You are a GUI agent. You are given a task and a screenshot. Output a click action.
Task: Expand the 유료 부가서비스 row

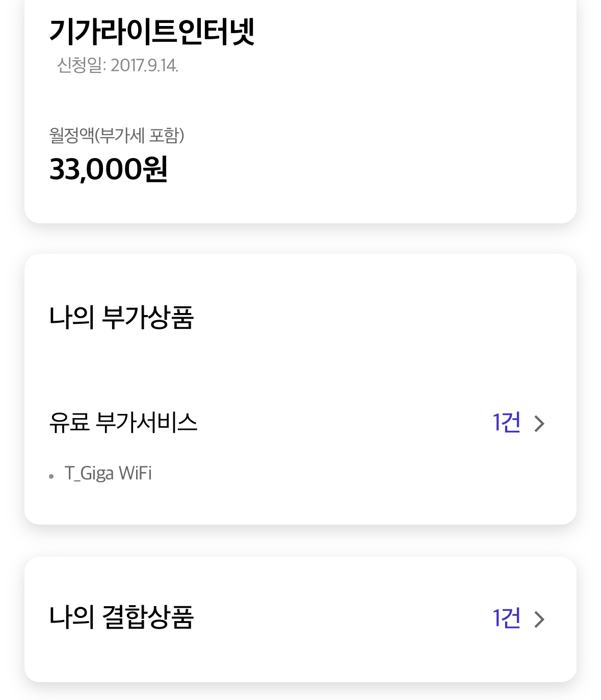pyautogui.click(x=300, y=423)
